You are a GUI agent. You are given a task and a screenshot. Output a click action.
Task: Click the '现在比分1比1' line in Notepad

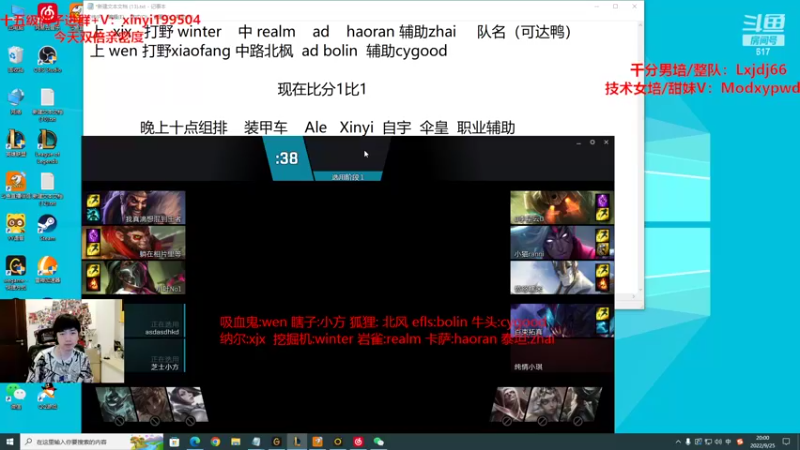pos(322,89)
